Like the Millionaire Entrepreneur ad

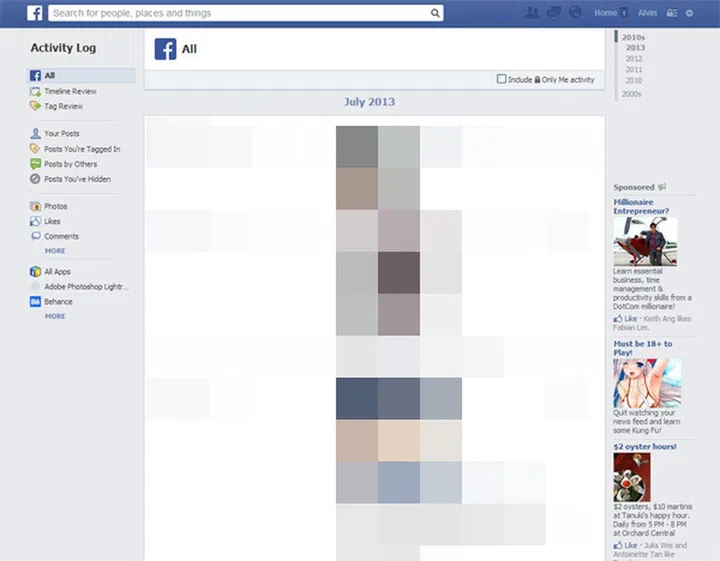point(625,319)
